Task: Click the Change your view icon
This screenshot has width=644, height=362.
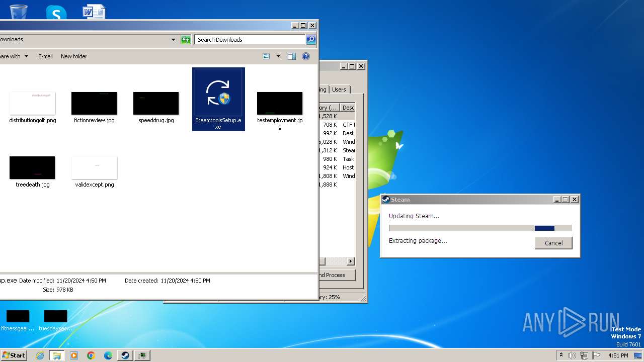Action: tap(266, 56)
